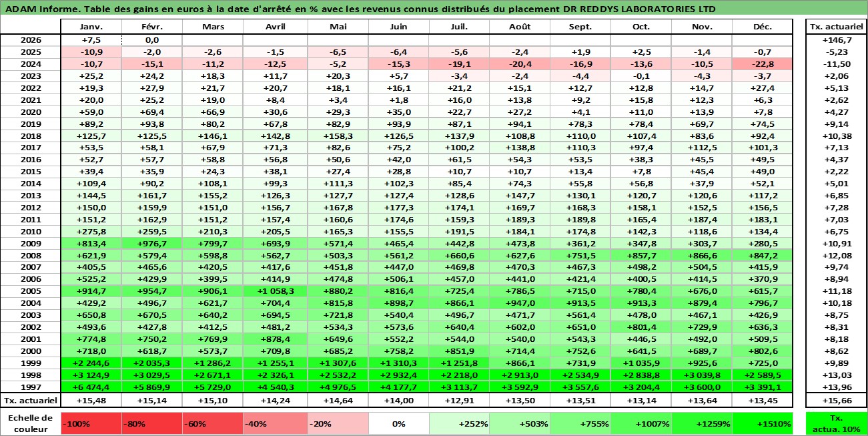Select the 2020 year row label
This screenshot has height=436, width=868.
pyautogui.click(x=31, y=112)
